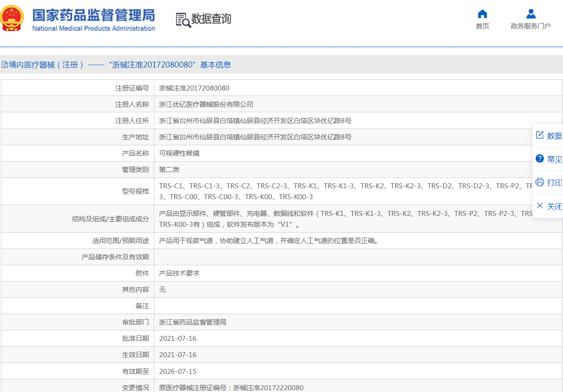
Task: Click the question mark help icon
Action: pos(539,158)
